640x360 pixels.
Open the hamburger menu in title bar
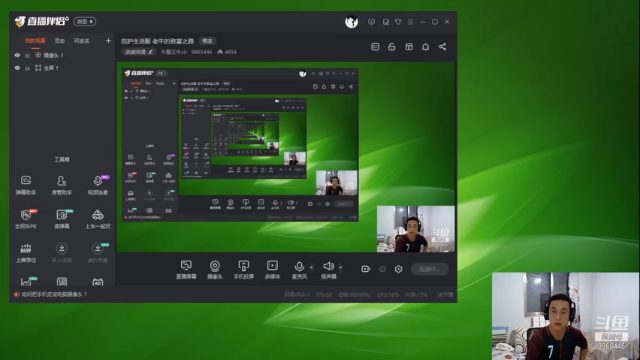click(x=410, y=22)
